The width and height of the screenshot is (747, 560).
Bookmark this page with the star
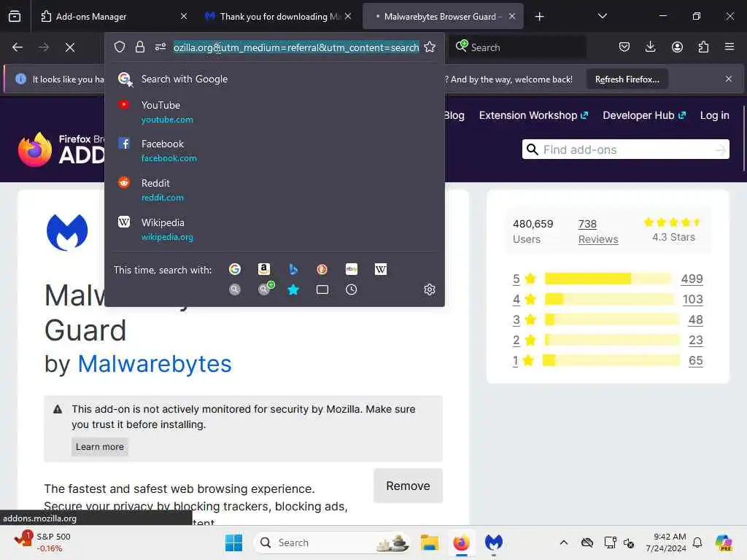point(430,47)
